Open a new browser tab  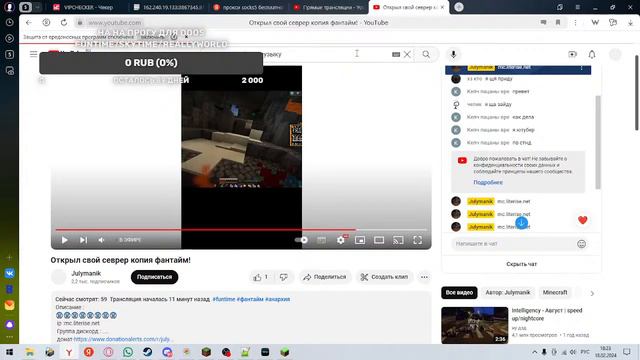pyautogui.click(x=459, y=7)
